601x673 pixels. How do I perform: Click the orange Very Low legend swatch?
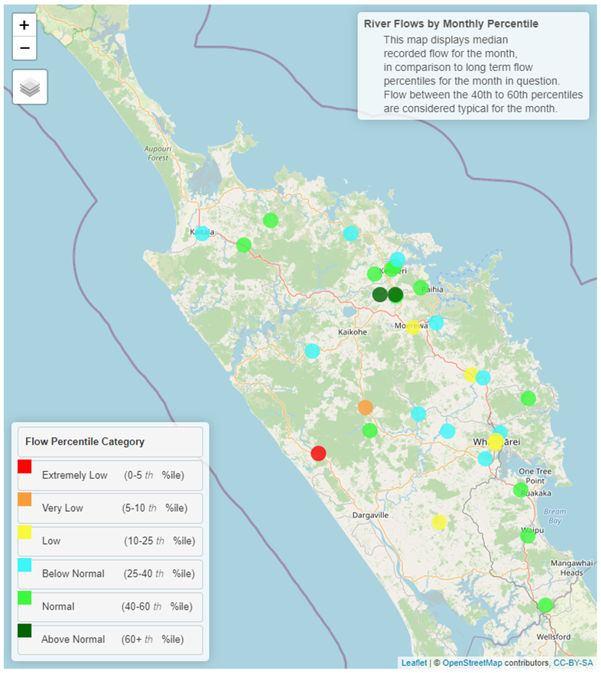(24, 499)
